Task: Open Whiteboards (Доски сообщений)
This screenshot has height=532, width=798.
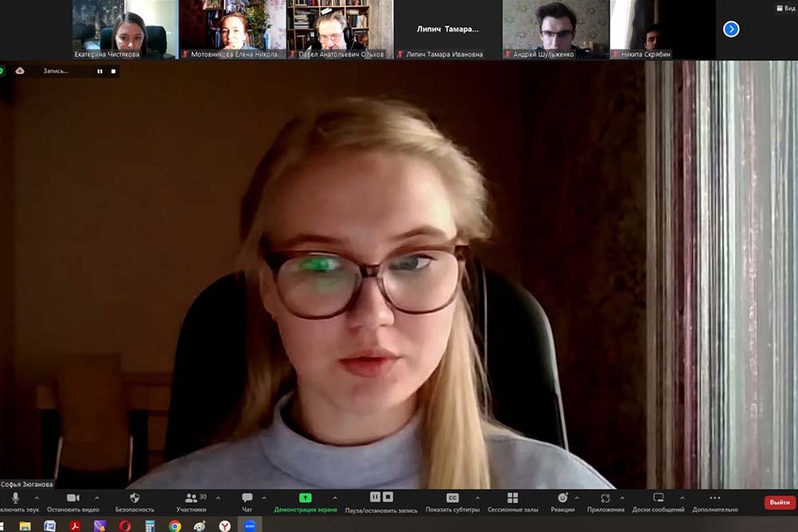Action: (x=658, y=498)
